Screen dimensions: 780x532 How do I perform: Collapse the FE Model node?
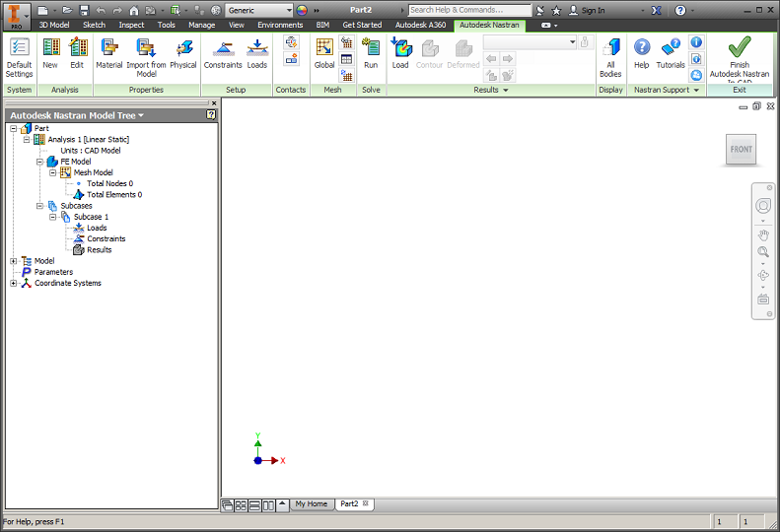point(39,162)
